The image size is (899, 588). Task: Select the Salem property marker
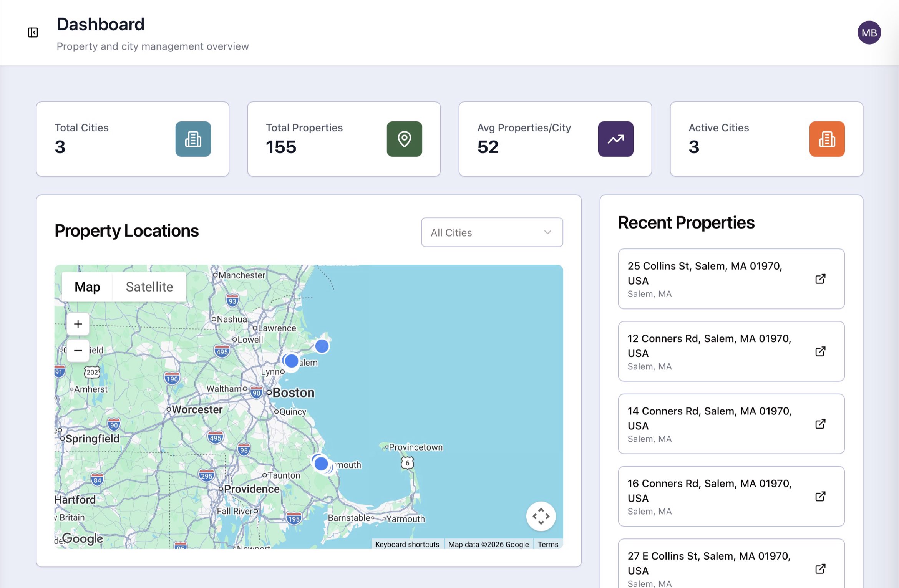click(292, 361)
